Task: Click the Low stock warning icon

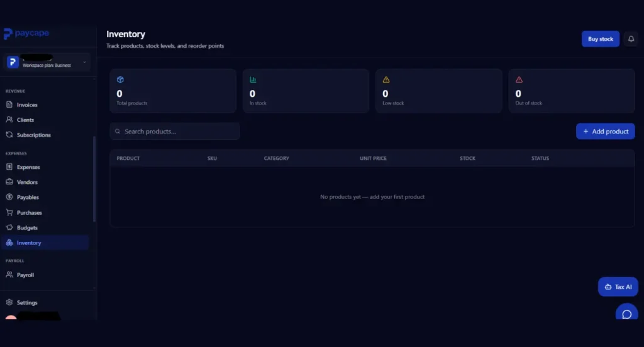Action: [x=386, y=80]
